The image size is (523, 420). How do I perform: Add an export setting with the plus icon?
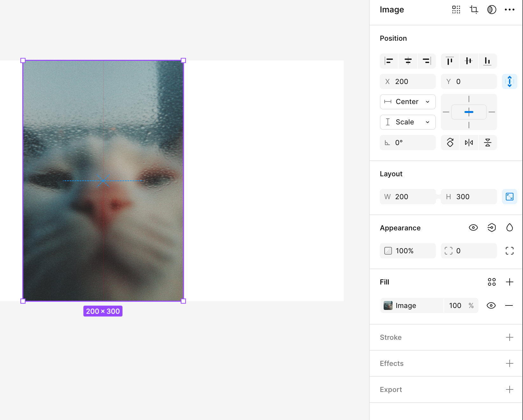pos(510,389)
